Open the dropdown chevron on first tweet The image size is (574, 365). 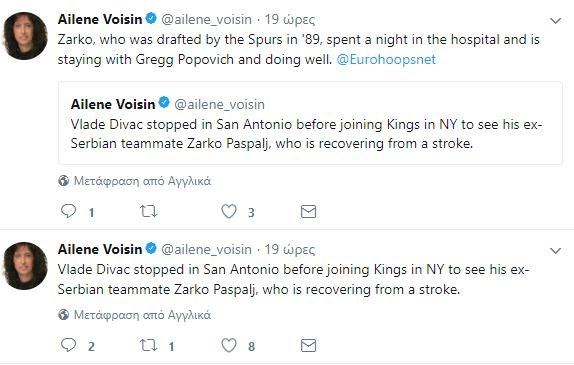tap(556, 21)
